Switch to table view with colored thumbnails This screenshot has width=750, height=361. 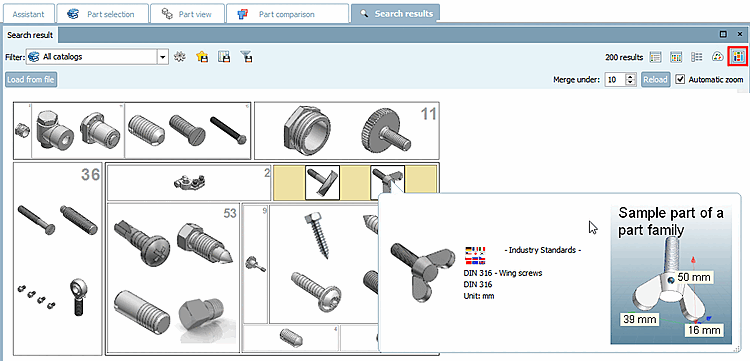pos(676,57)
